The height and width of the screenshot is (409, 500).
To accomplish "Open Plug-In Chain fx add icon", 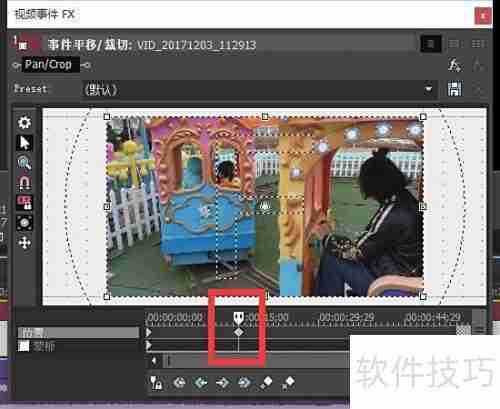I will pyautogui.click(x=455, y=65).
